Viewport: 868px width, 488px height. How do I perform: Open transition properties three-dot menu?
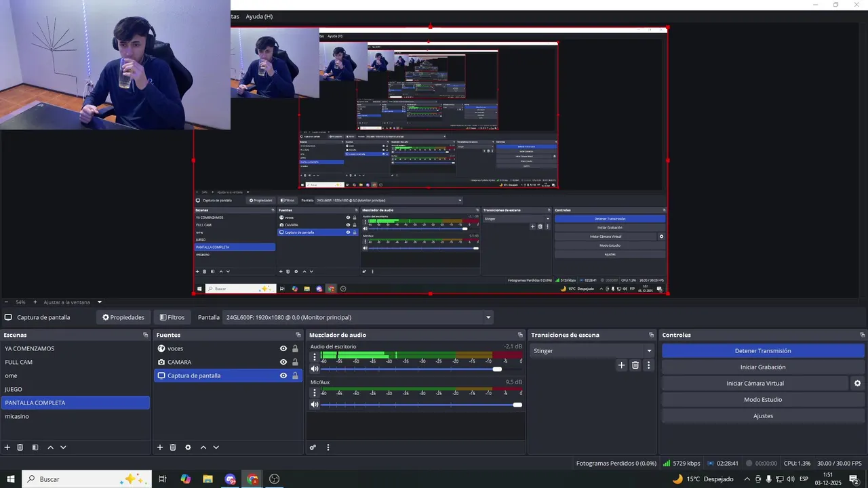[648, 365]
